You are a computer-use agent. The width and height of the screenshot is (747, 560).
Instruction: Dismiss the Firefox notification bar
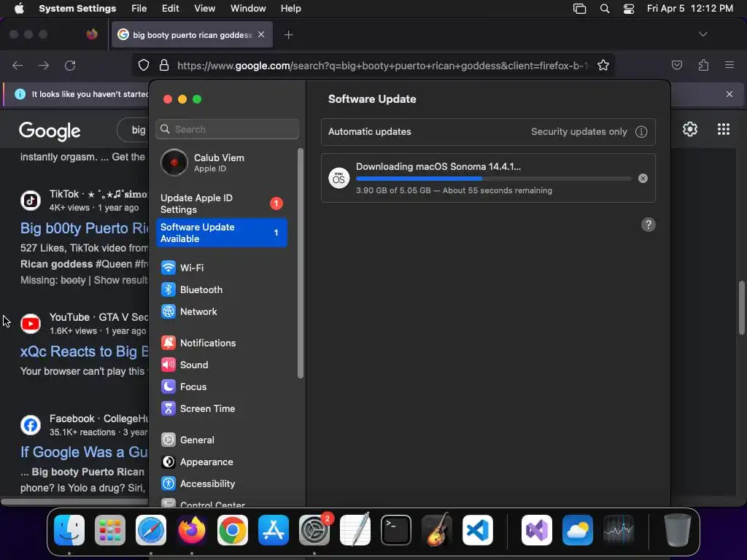tap(729, 94)
